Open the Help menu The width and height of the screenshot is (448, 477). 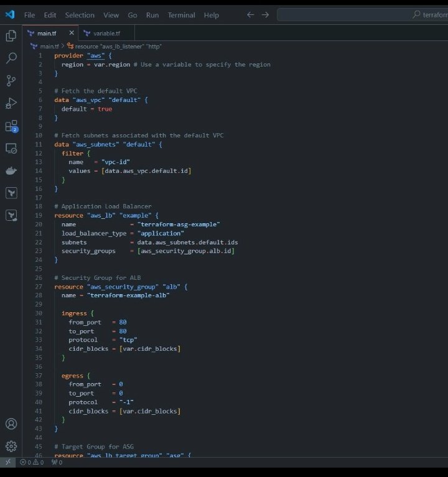pyautogui.click(x=212, y=15)
